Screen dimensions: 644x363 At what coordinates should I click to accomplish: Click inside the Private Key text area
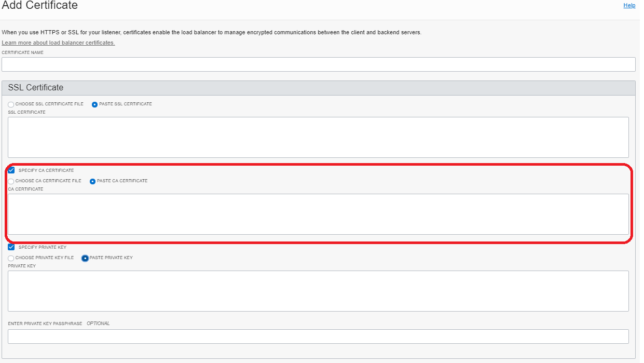click(x=319, y=290)
